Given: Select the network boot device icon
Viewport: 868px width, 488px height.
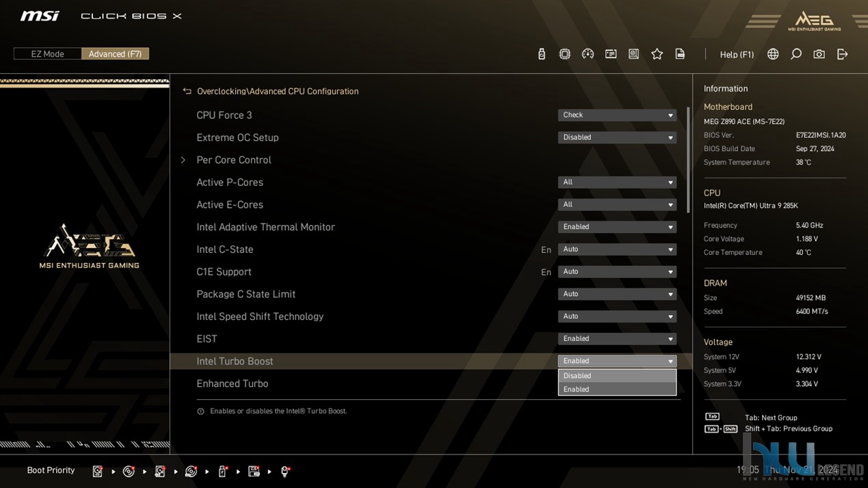Looking at the screenshot, I should [285, 471].
